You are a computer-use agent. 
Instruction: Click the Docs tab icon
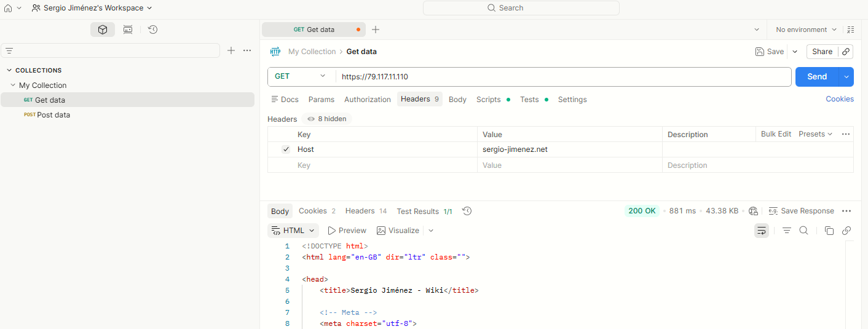274,100
